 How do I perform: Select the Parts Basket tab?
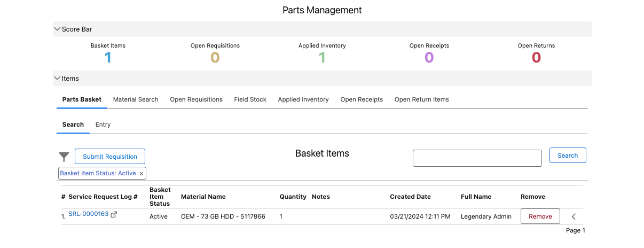point(82,99)
